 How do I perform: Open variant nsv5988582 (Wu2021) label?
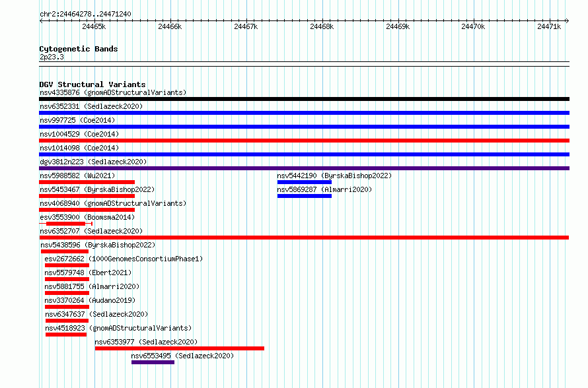[x=77, y=176]
